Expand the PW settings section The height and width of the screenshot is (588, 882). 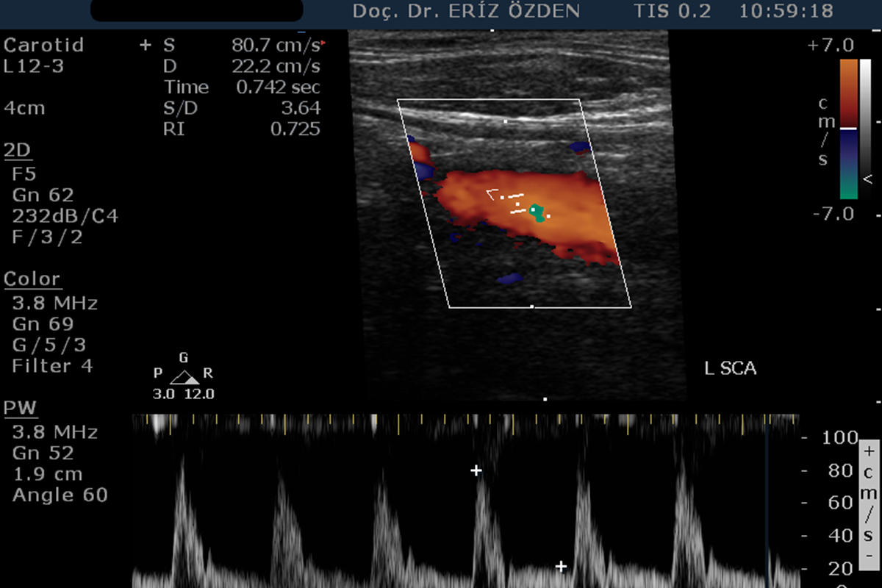tap(19, 408)
